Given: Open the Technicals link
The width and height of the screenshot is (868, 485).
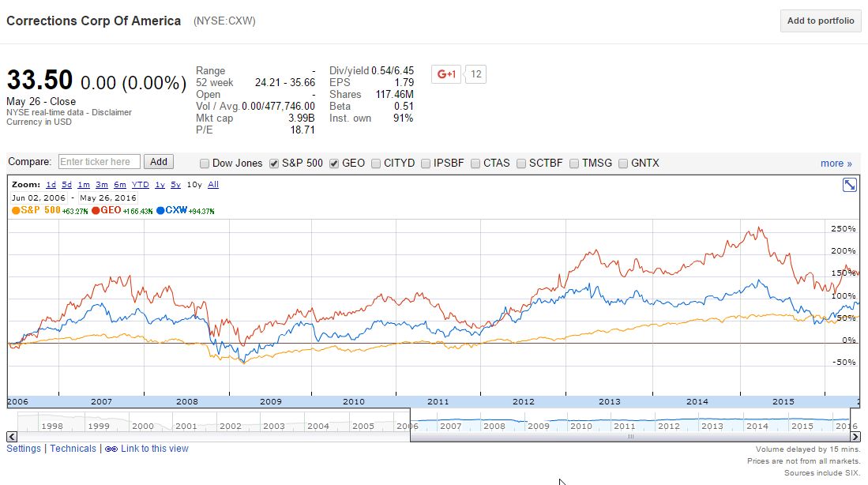Looking at the screenshot, I should coord(73,449).
